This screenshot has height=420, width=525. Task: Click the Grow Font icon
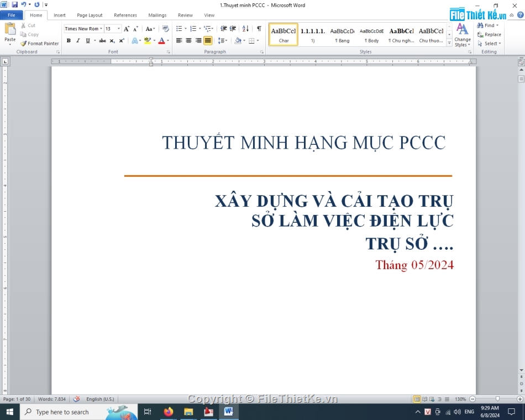pyautogui.click(x=126, y=29)
